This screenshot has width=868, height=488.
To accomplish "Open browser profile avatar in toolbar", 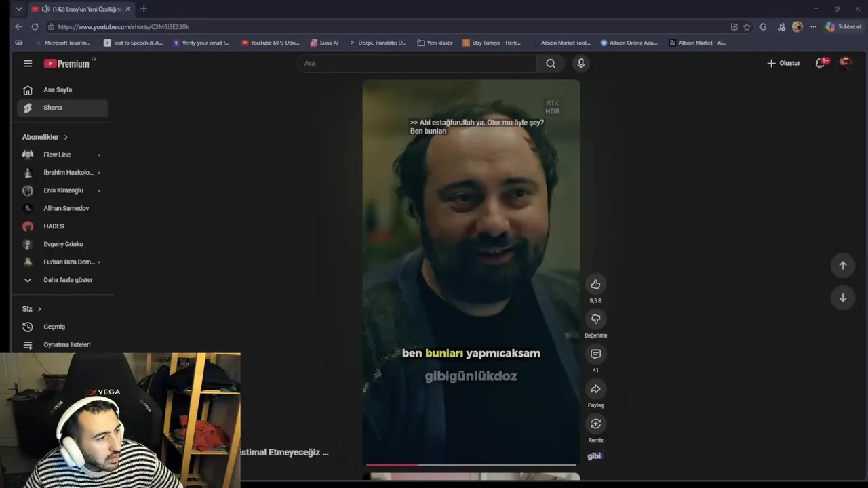I will [x=797, y=26].
